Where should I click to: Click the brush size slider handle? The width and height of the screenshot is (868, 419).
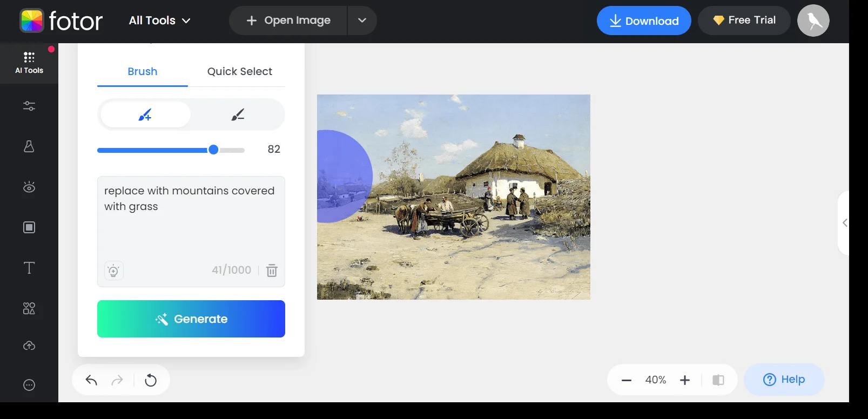click(213, 150)
